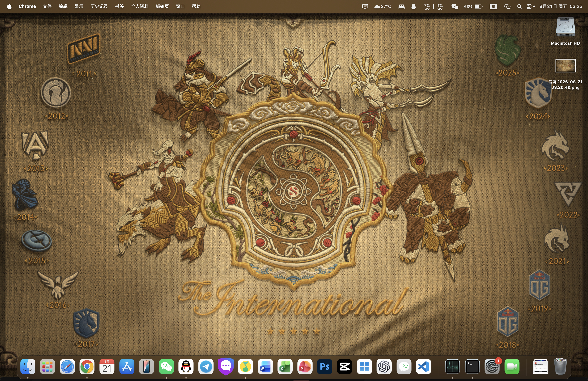
Task: Launch the QQ Music app
Action: 246,366
